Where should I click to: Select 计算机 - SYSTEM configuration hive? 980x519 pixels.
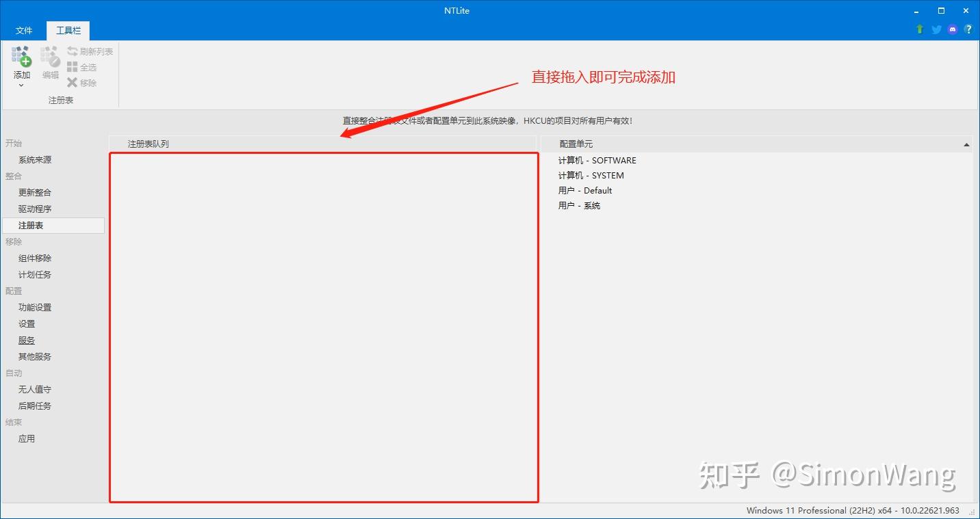click(591, 175)
